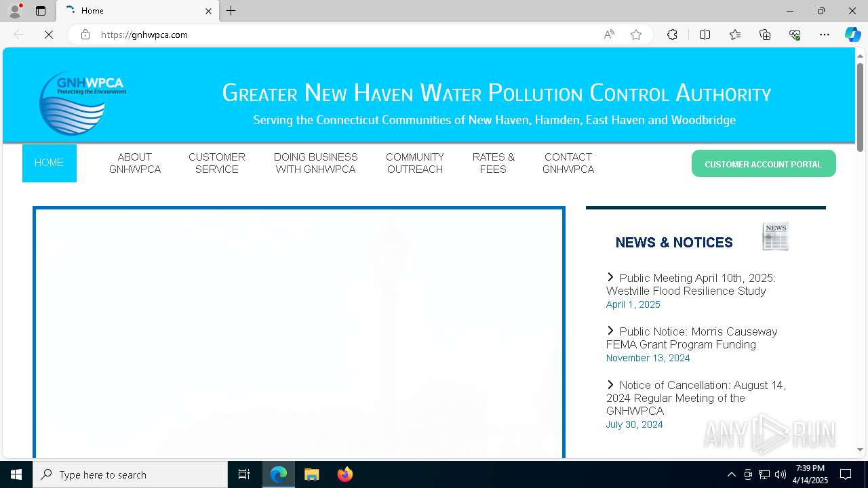This screenshot has width=868, height=488.
Task: View site information lock icon
Action: (x=85, y=35)
